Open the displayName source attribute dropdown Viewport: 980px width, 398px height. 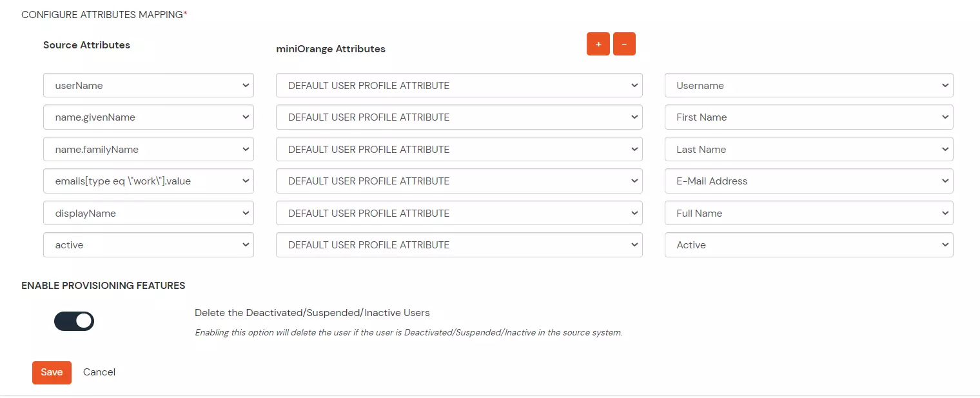pyautogui.click(x=148, y=213)
